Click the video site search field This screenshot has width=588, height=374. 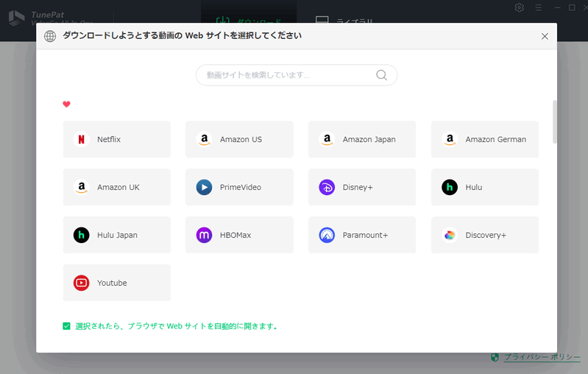[x=297, y=75]
